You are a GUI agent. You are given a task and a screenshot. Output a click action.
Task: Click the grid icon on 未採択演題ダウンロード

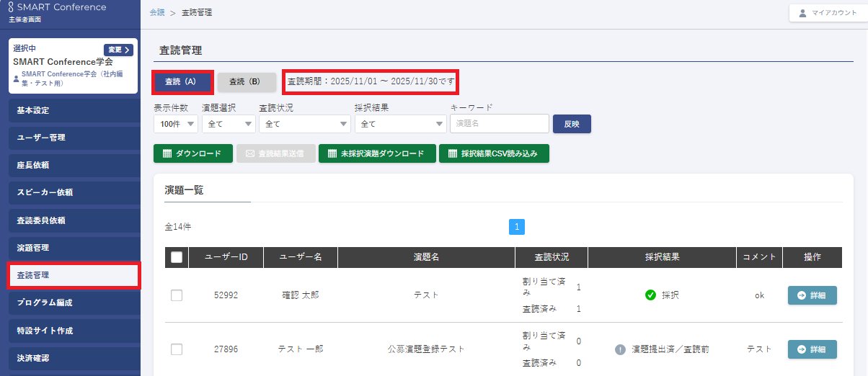click(x=332, y=154)
